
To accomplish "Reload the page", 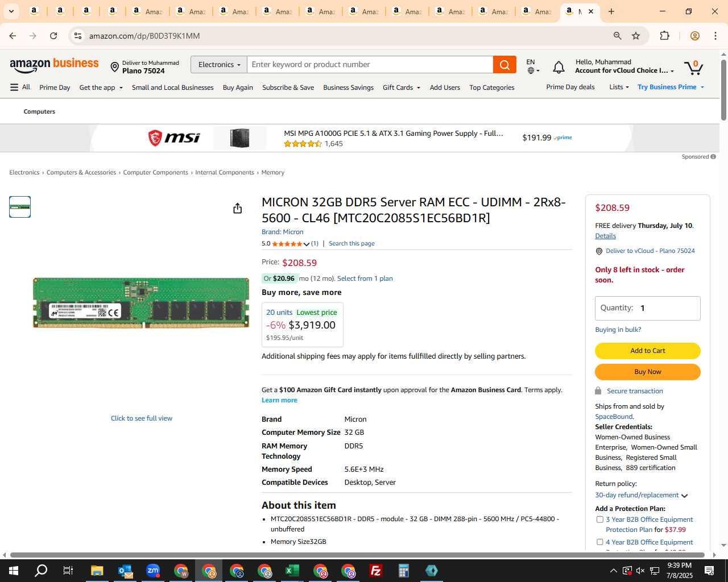I will point(53,36).
